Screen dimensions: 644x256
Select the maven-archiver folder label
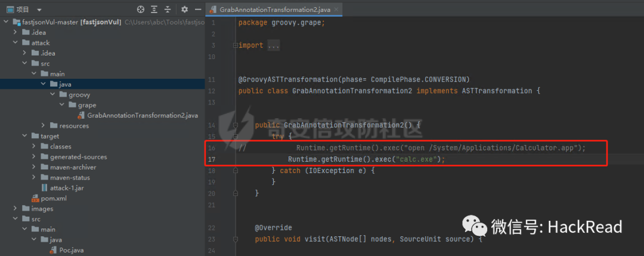pyautogui.click(x=73, y=167)
